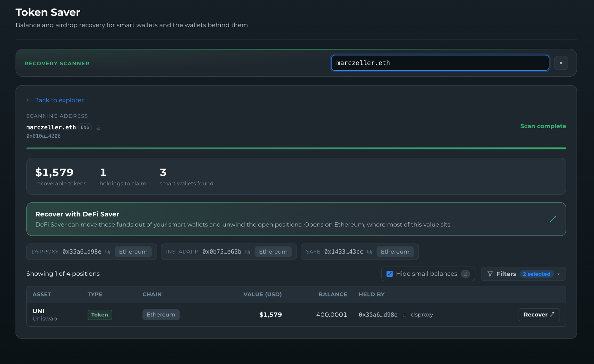This screenshot has width=594, height=364.
Task: Click the HELD BY column header
Action: click(372, 295)
